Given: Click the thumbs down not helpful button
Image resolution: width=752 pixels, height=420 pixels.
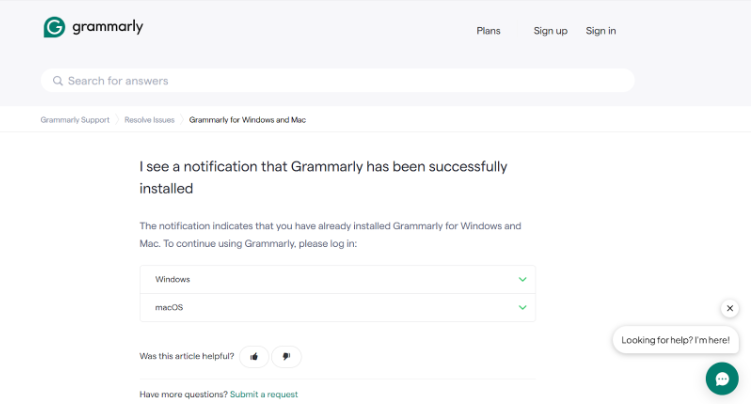Looking at the screenshot, I should [x=286, y=357].
